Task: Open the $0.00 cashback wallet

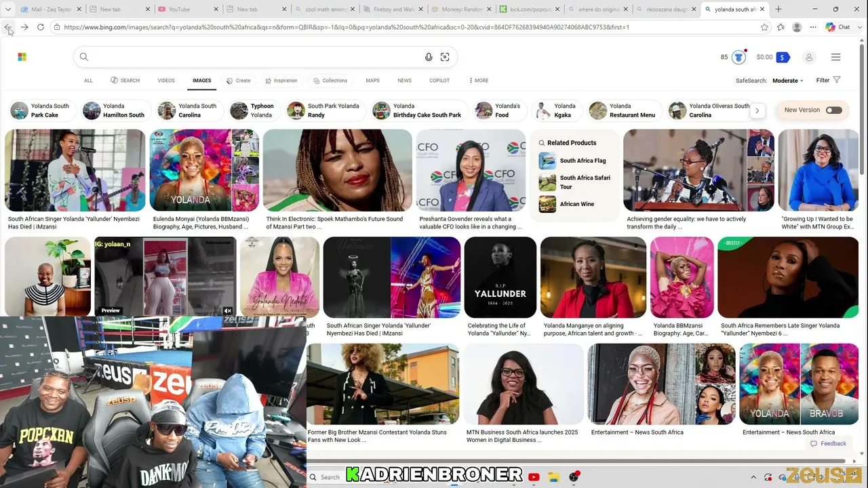Action: tap(773, 57)
